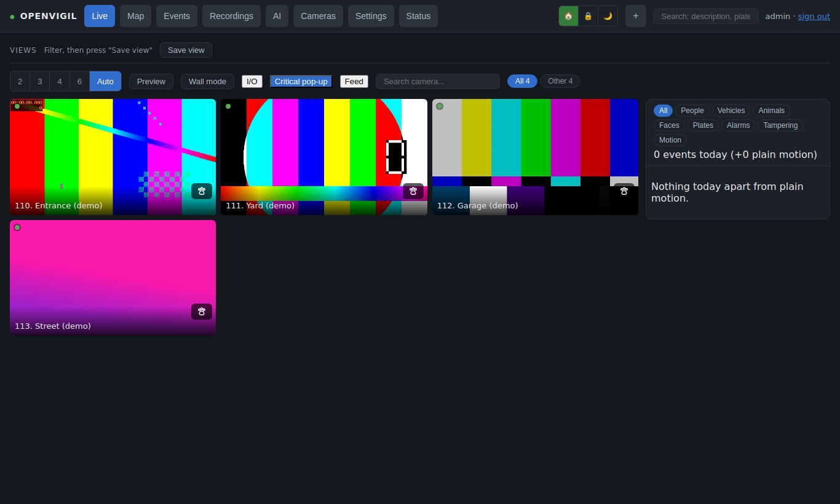Set grid layout to 4 columns

pos(60,81)
